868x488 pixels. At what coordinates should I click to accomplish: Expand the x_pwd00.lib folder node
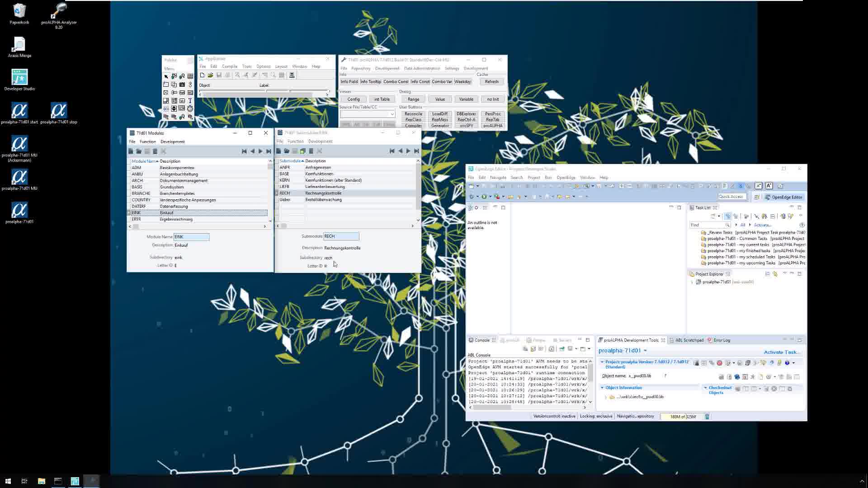pyautogui.click(x=606, y=397)
